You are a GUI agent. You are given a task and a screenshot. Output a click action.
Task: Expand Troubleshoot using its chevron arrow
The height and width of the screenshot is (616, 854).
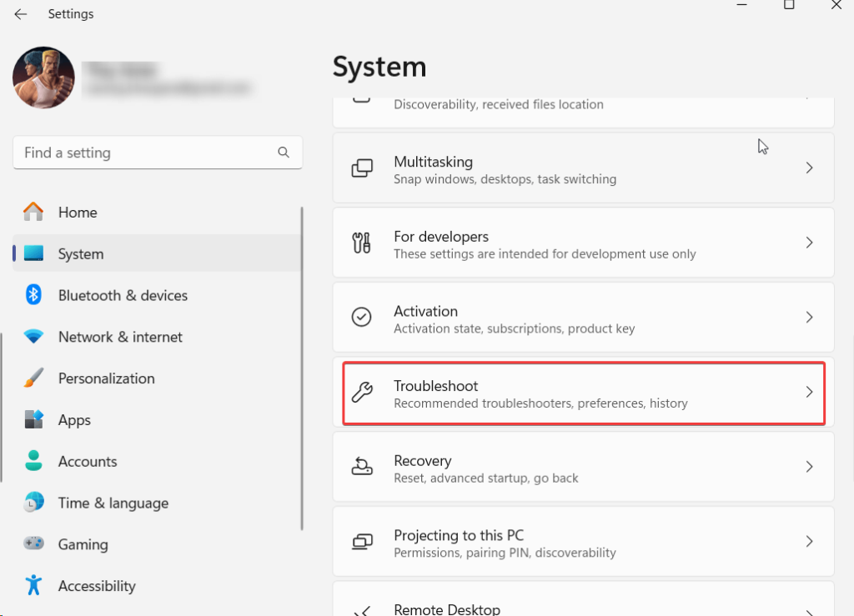coord(808,392)
